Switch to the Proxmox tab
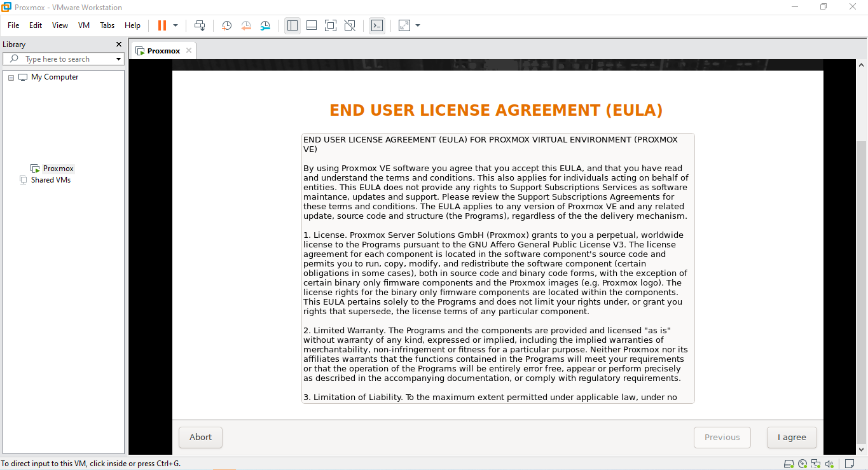868x470 pixels. click(163, 51)
